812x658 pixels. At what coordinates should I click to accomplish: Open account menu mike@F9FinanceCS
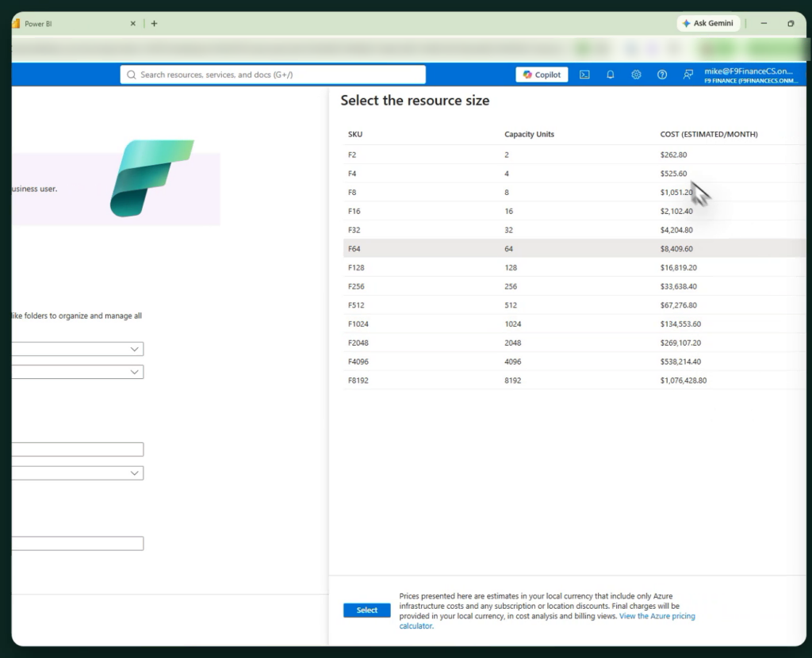point(750,75)
